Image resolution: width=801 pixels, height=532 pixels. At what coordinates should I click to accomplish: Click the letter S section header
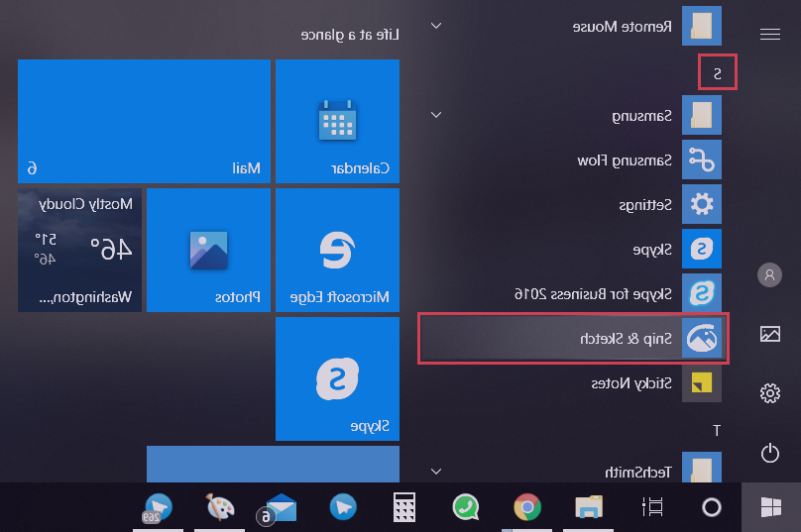[717, 73]
